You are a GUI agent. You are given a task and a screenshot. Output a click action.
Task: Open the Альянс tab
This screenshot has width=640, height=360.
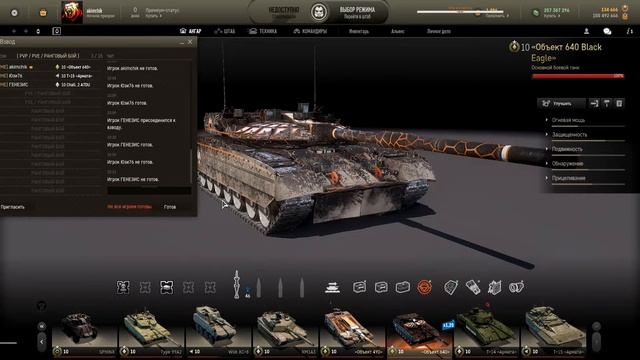(398, 31)
